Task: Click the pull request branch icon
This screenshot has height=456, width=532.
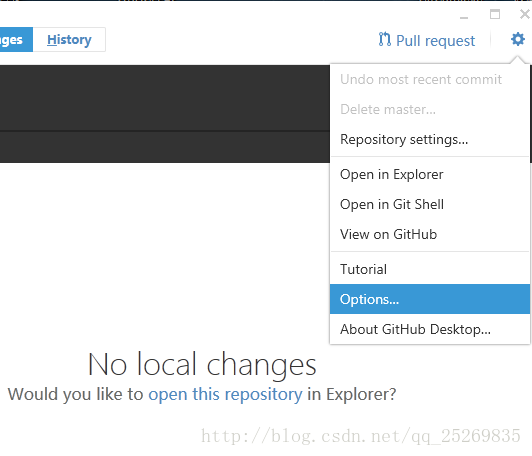Action: coord(385,39)
